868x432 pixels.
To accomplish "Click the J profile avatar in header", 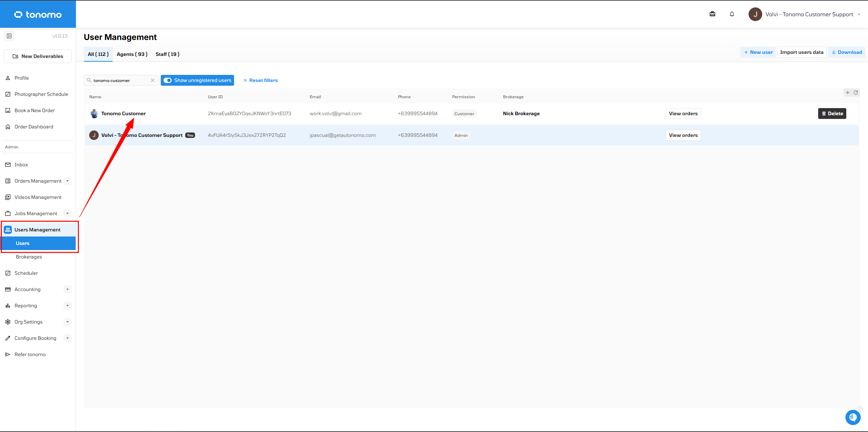I will 755,14.
